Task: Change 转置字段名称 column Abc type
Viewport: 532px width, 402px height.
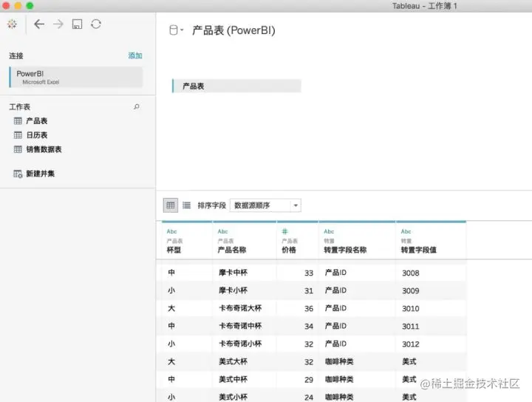Action: 329,231
